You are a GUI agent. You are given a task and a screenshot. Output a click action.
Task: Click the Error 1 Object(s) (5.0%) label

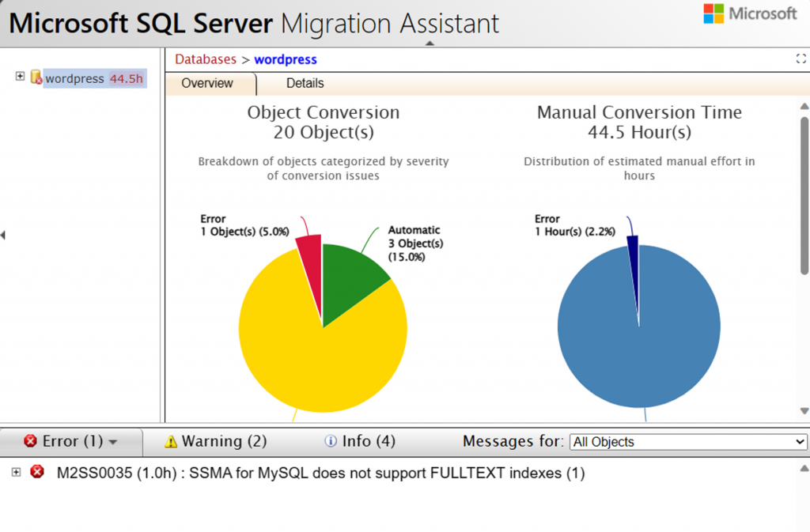tap(245, 225)
